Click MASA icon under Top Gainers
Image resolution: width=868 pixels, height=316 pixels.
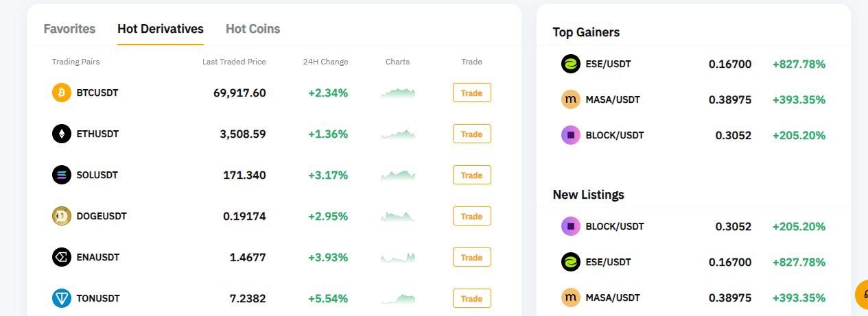[571, 99]
